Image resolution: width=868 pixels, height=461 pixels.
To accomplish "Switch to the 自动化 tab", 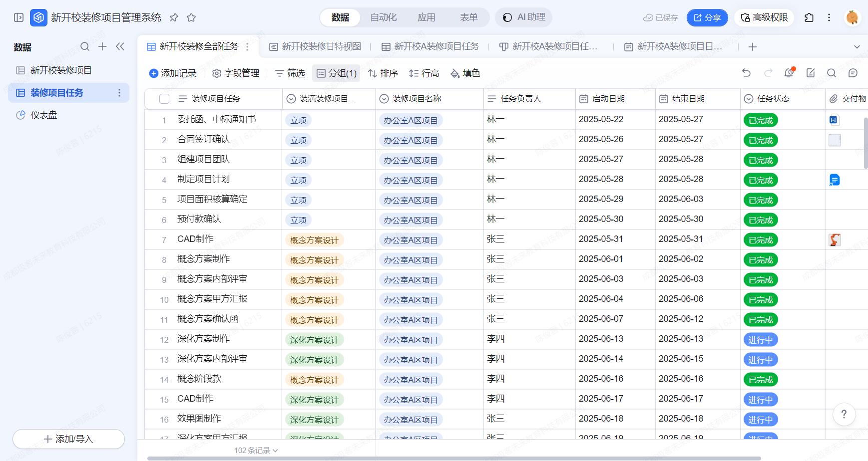I will tap(383, 17).
